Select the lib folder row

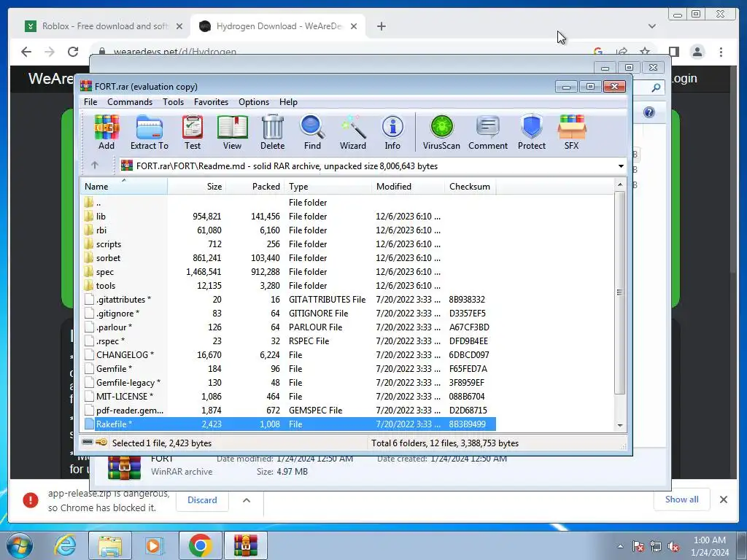coord(287,216)
